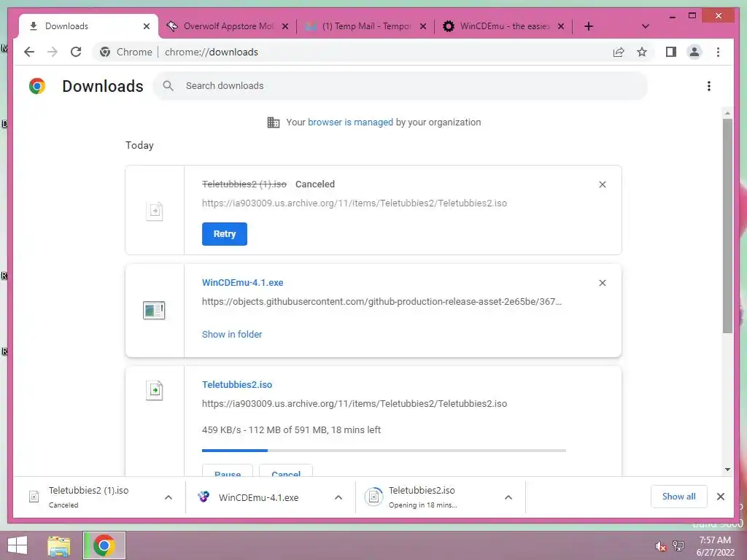Close the download shelf bar

coord(720,497)
